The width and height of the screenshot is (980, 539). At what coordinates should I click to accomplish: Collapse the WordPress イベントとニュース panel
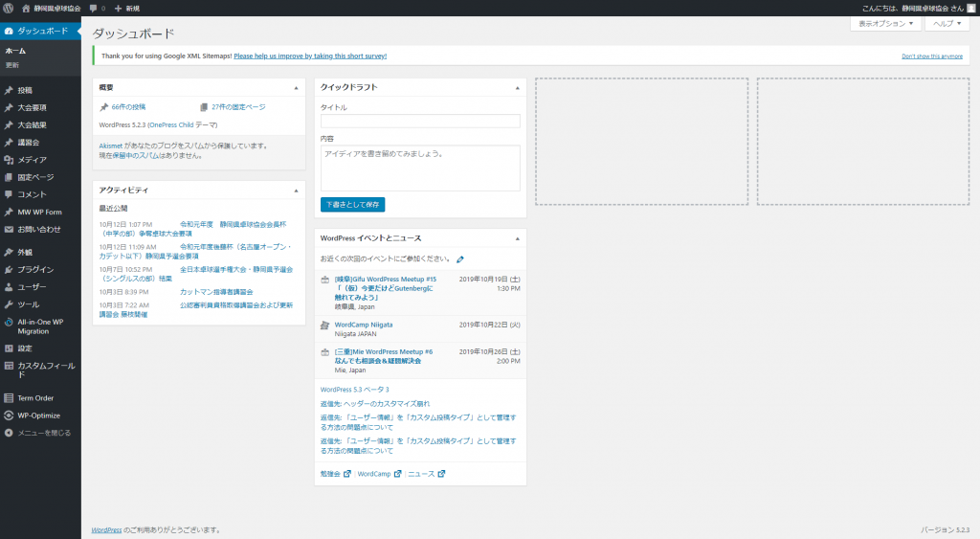(518, 238)
